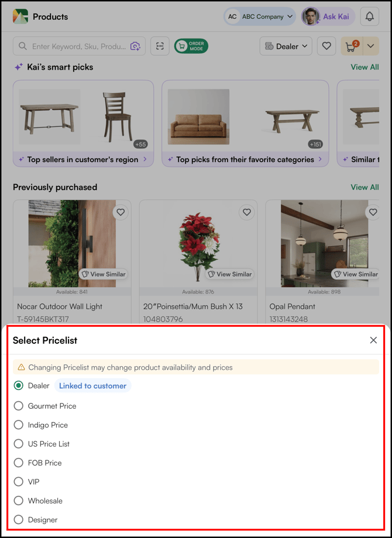Click camera image search icon
The width and height of the screenshot is (392, 538).
click(135, 46)
